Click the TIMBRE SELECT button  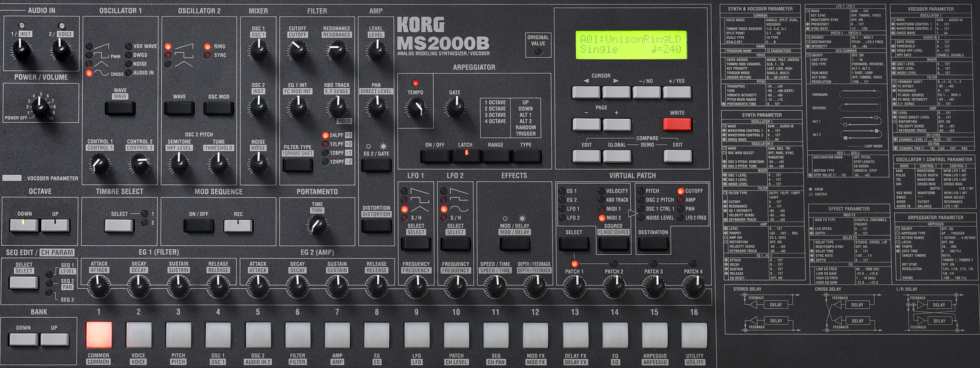point(119,225)
